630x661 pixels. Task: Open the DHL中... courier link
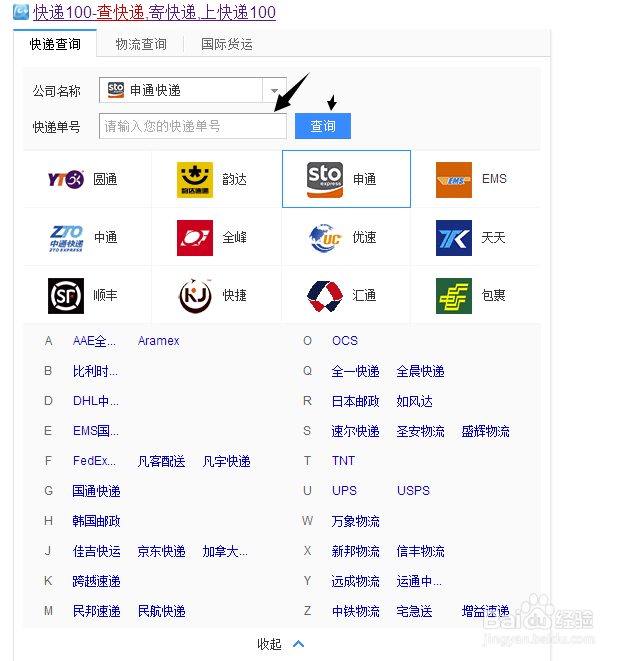[96, 401]
